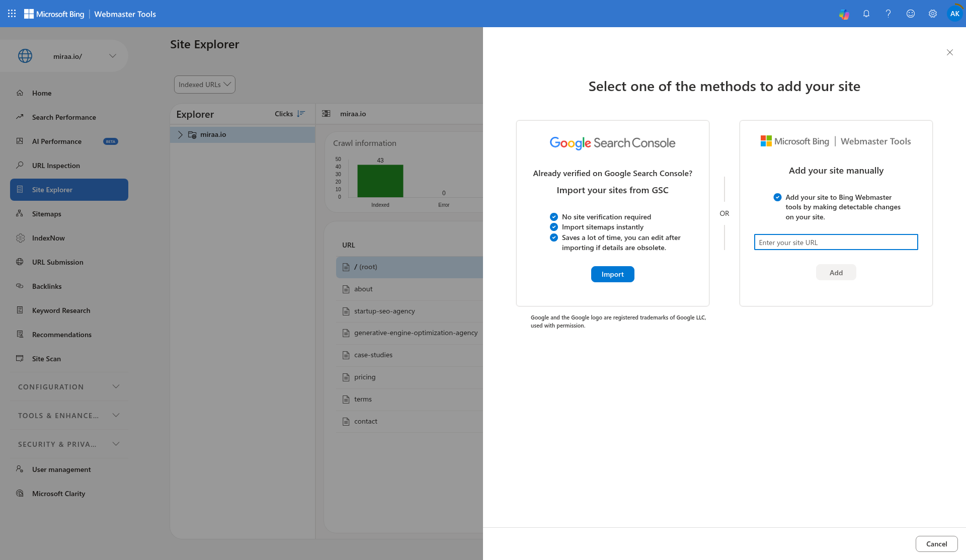966x560 pixels.
Task: Open IndexNow in the sidebar
Action: pyautogui.click(x=69, y=238)
